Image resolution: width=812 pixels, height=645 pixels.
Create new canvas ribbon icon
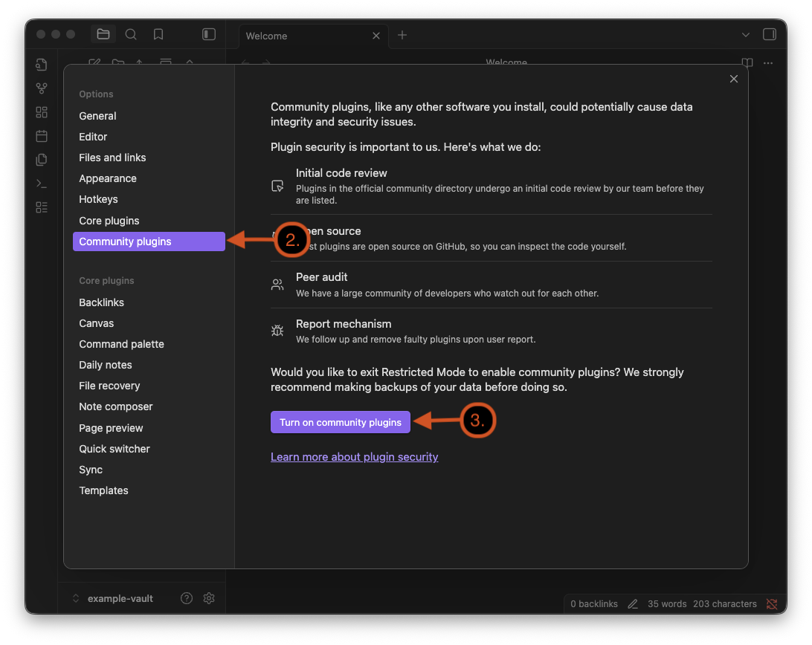click(x=42, y=112)
